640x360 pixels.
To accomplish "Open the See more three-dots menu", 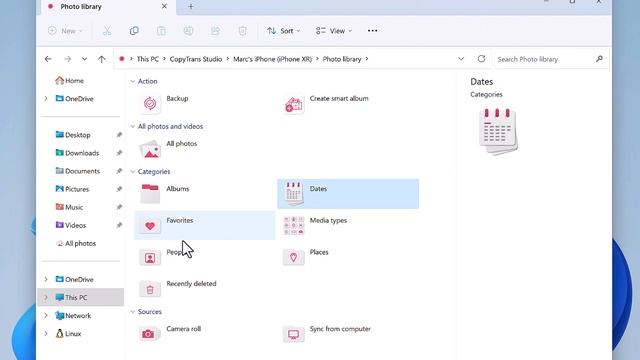I will coord(372,31).
